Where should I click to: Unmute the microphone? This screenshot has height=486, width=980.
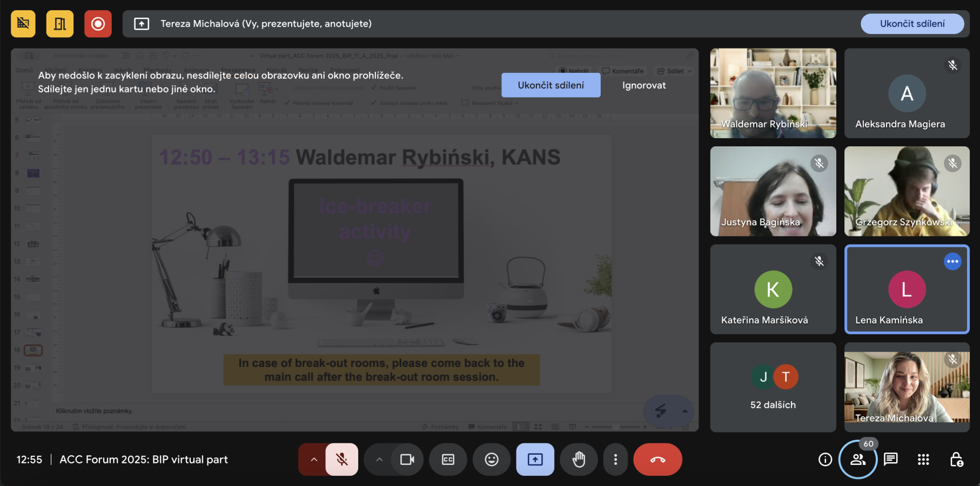[x=342, y=460]
